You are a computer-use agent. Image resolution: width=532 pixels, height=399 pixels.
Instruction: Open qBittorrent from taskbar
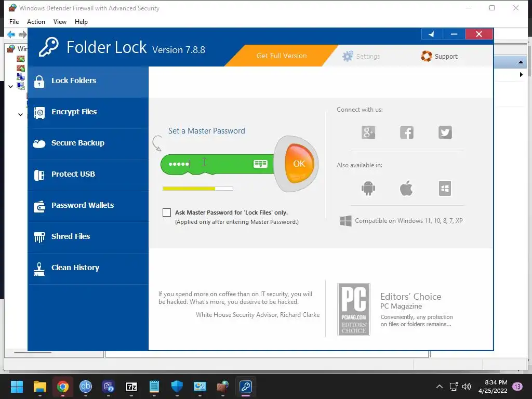coord(86,387)
